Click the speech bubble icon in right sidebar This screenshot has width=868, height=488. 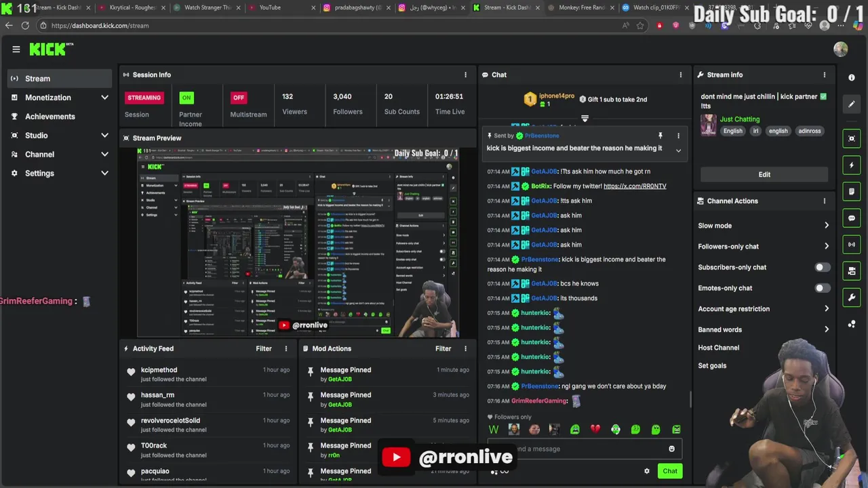click(852, 218)
